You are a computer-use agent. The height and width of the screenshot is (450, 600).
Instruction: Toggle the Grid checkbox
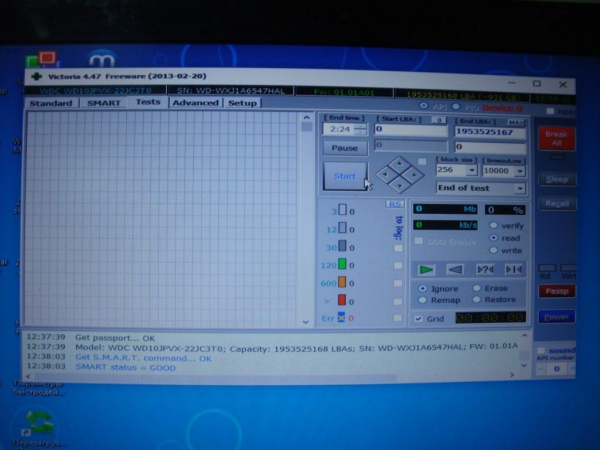(x=419, y=319)
